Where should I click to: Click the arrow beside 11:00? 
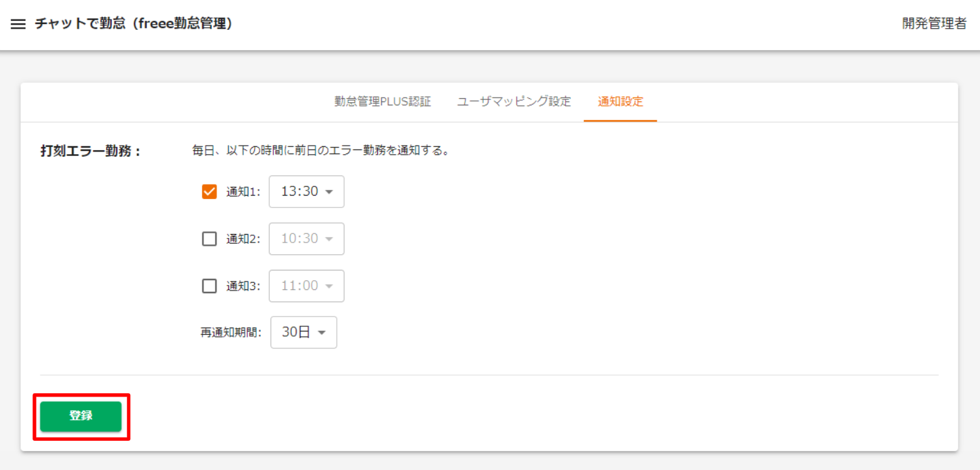click(329, 286)
